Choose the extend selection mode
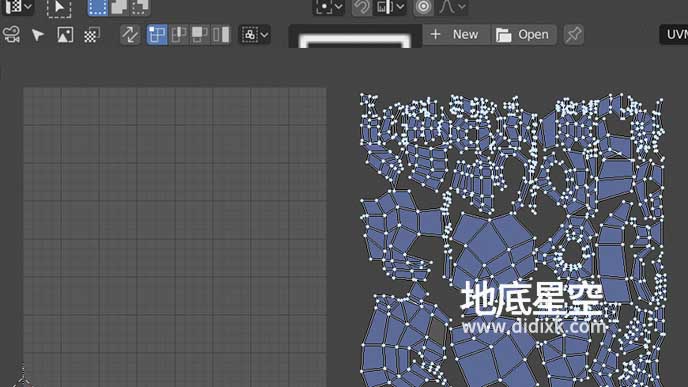 click(118, 7)
